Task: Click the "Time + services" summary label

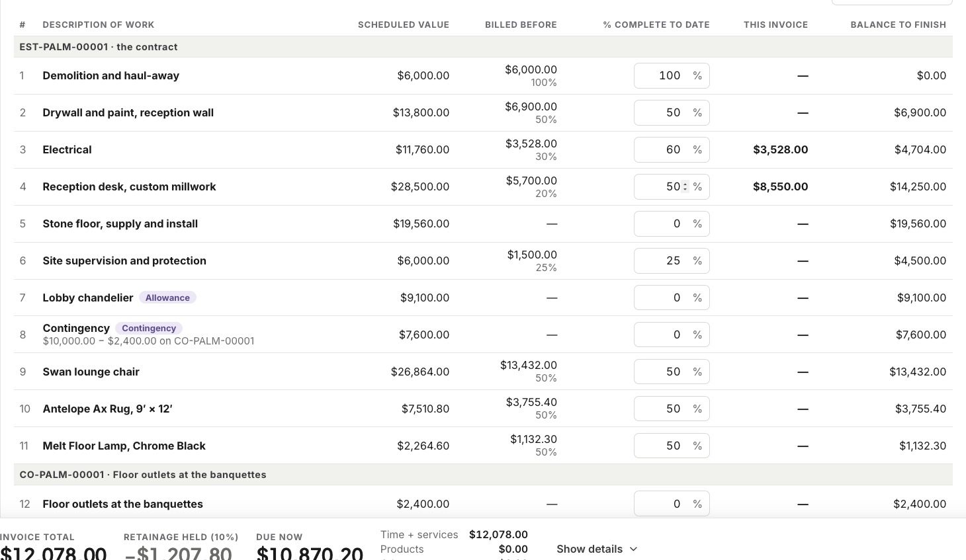Action: point(419,535)
